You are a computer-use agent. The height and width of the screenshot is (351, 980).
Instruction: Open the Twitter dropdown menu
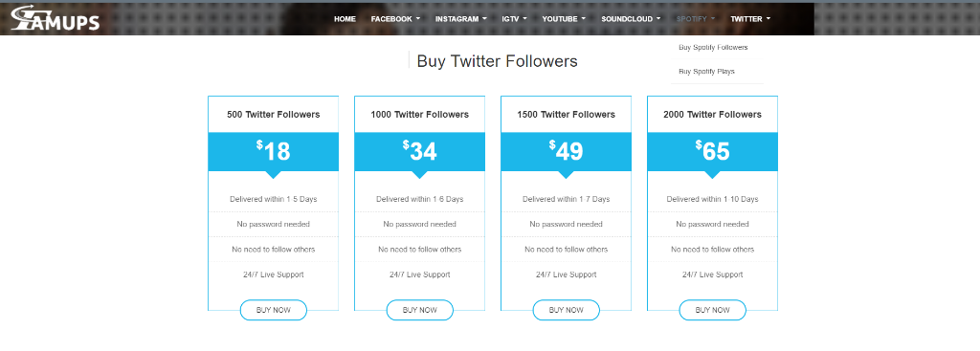[x=750, y=19]
